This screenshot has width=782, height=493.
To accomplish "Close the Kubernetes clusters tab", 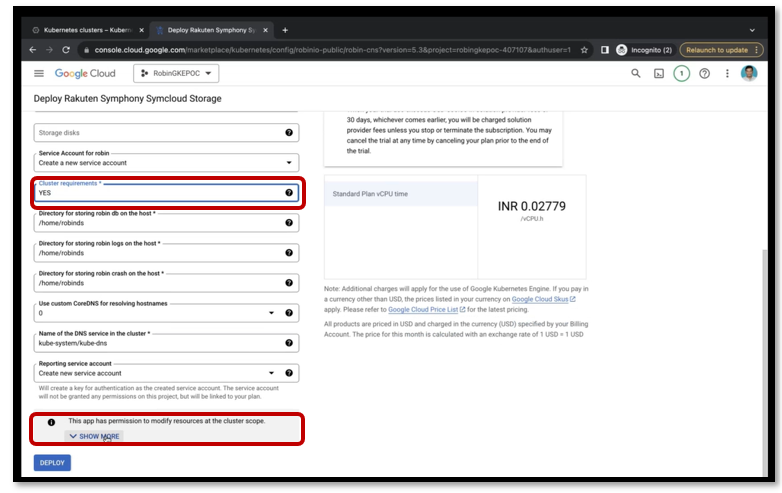I will click(x=141, y=30).
